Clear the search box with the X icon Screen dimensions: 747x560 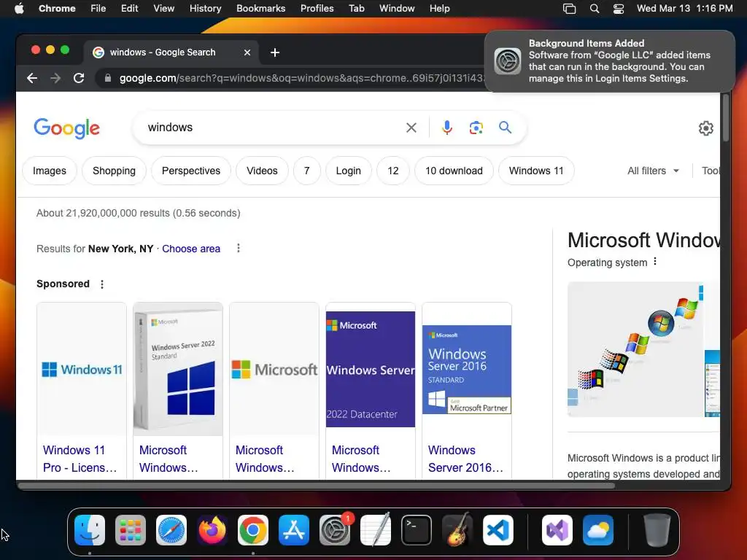pyautogui.click(x=411, y=128)
